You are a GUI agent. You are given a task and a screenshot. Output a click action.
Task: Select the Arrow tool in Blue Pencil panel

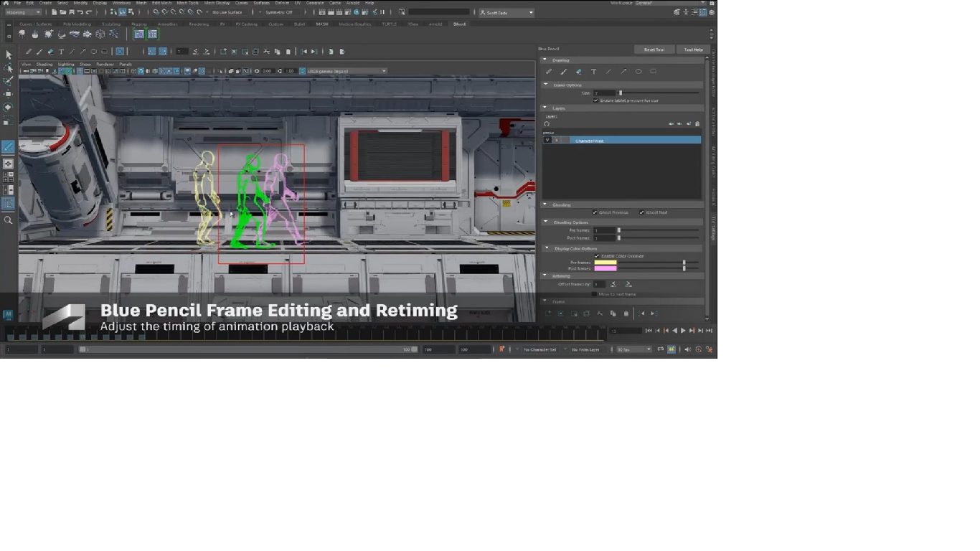[x=623, y=72]
